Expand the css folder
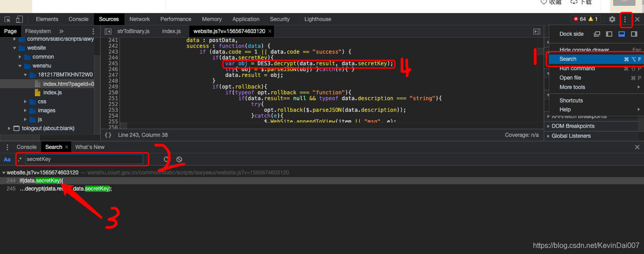Viewport: 644px width, 254px height. click(26, 102)
